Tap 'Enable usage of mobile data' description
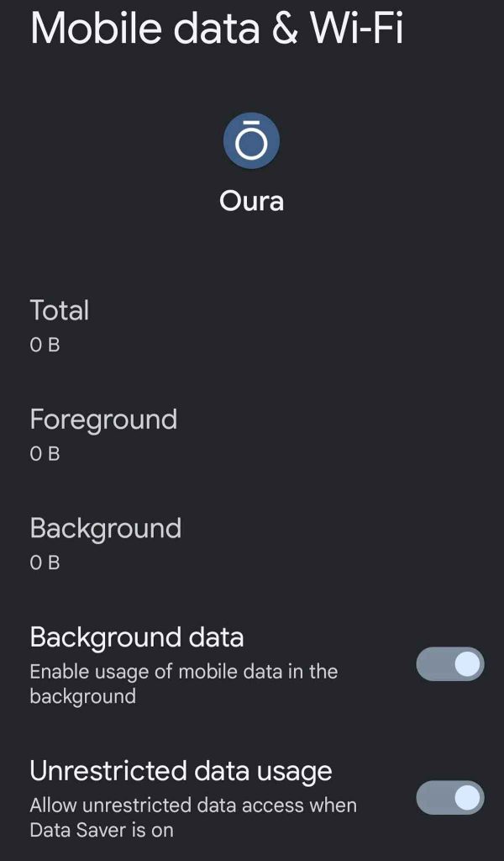504x861 pixels. click(x=183, y=672)
